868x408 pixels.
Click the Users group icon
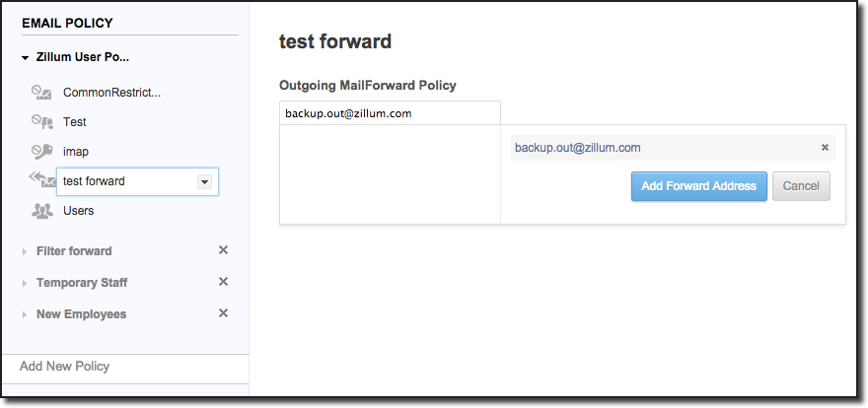click(x=41, y=211)
